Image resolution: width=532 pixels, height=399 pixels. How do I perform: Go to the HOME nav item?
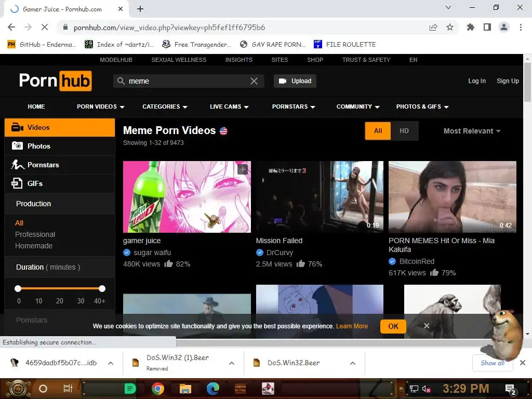36,107
